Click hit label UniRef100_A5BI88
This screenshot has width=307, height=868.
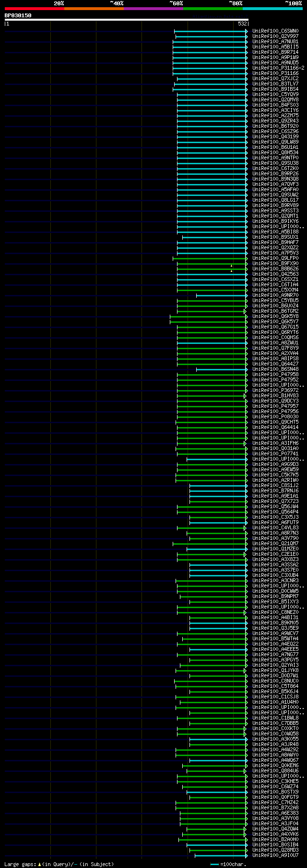coord(275,232)
